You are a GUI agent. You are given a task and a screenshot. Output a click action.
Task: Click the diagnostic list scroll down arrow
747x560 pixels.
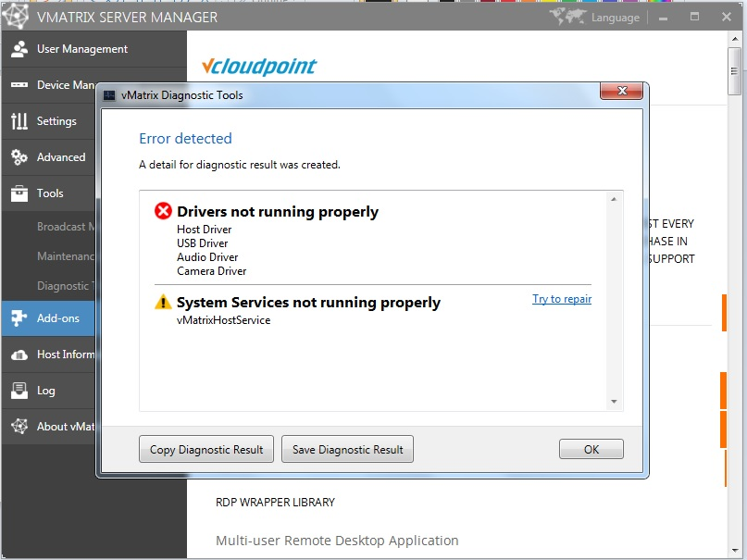coord(614,402)
